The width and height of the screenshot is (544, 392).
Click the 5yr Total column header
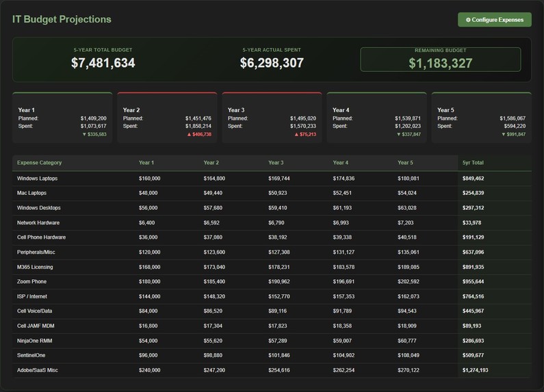click(x=473, y=163)
